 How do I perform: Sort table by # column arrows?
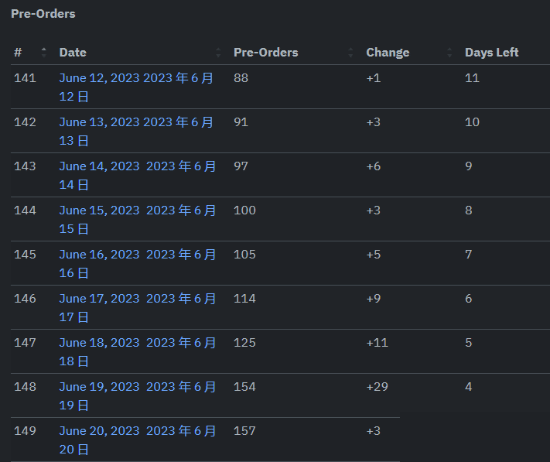[44, 53]
